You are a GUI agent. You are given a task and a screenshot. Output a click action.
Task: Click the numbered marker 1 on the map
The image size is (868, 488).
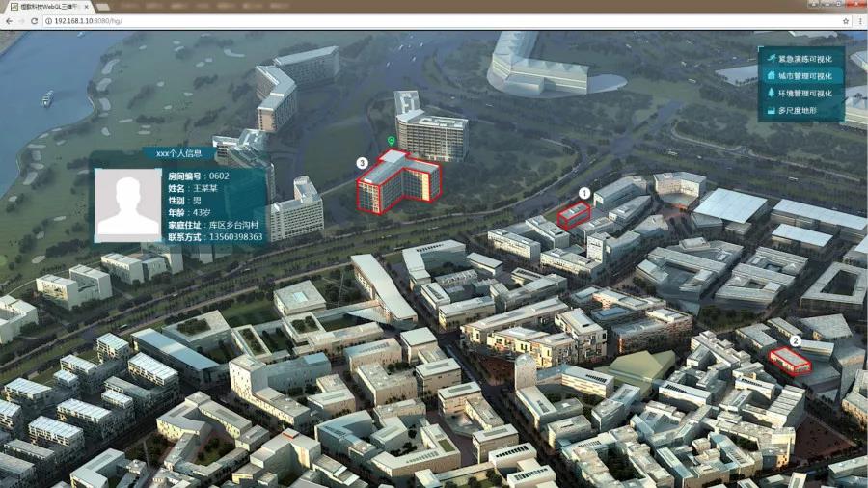tap(584, 193)
